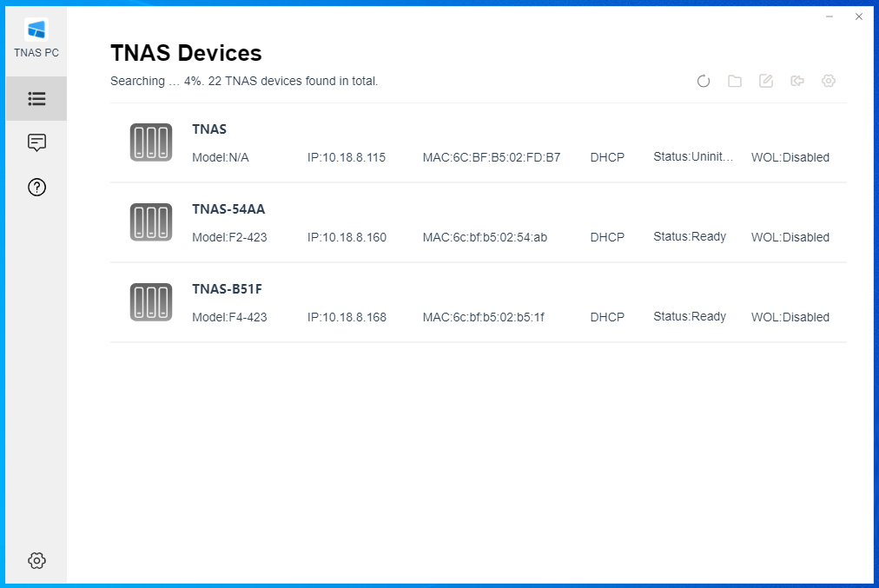This screenshot has width=879, height=588.
Task: Click the TNAS PC logo icon
Action: tap(36, 30)
